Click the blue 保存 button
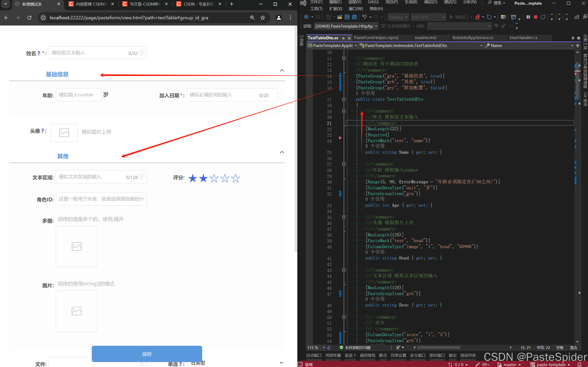The image size is (588, 367). [147, 354]
